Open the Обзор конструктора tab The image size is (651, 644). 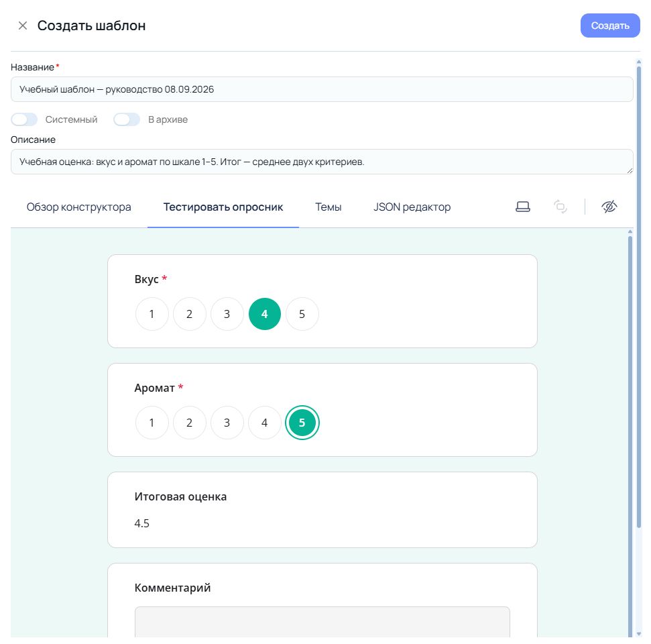pyautogui.click(x=79, y=207)
